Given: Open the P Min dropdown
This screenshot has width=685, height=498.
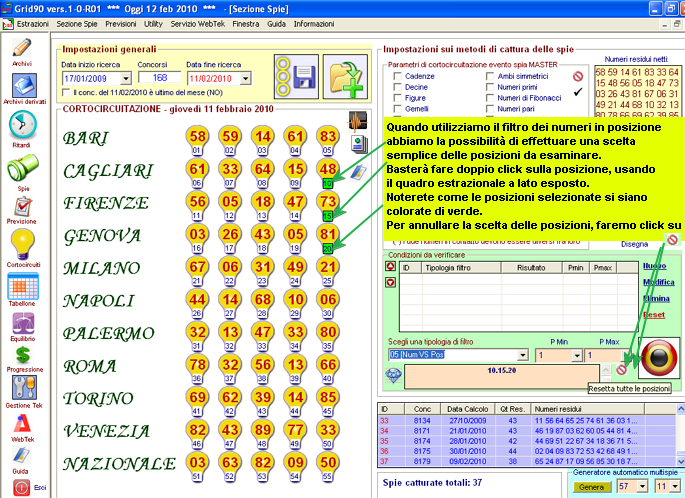Looking at the screenshot, I should coord(577,356).
